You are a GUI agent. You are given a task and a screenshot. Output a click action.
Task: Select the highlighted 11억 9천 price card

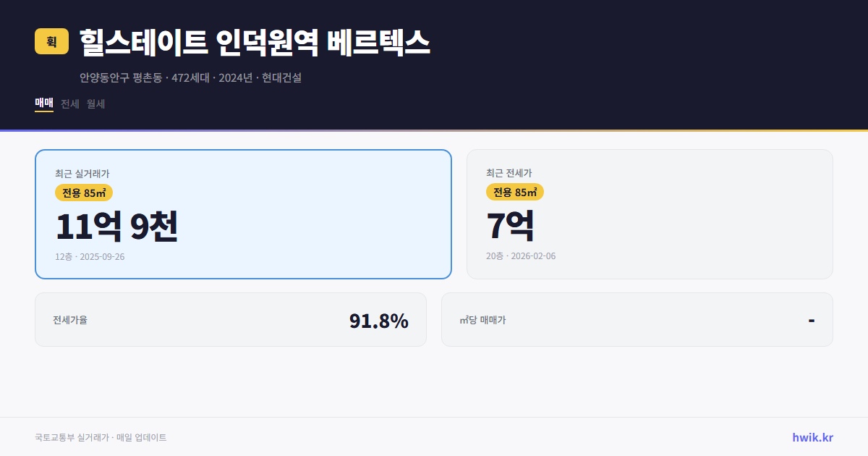click(243, 214)
